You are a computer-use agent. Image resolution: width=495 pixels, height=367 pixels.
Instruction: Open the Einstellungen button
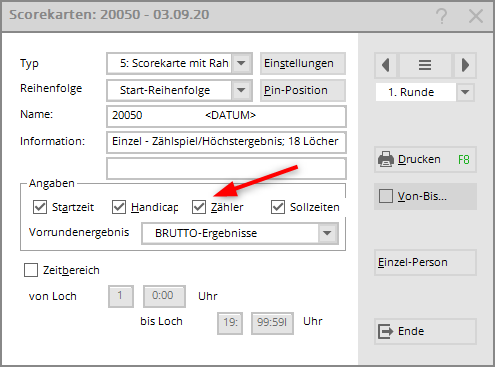[303, 63]
